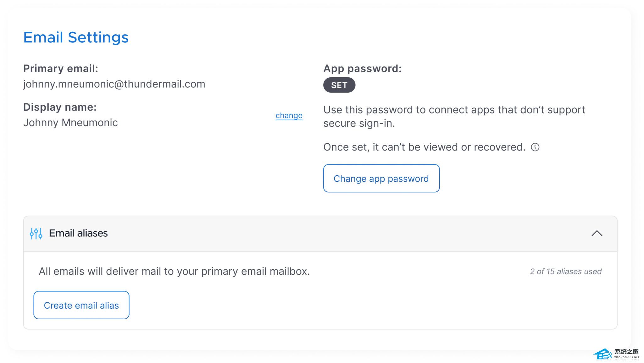Click the '2 of 15 aliases used' counter
The width and height of the screenshot is (644, 363).
pos(565,272)
